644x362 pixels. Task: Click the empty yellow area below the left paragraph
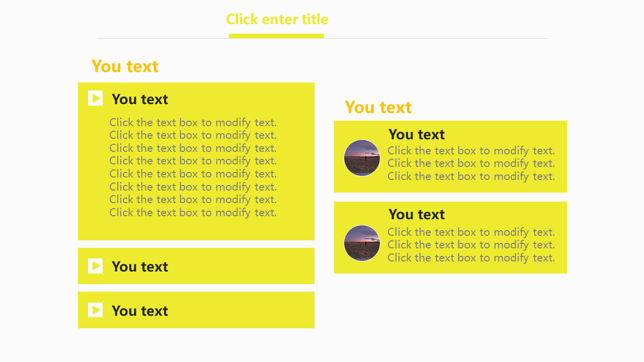point(196,229)
